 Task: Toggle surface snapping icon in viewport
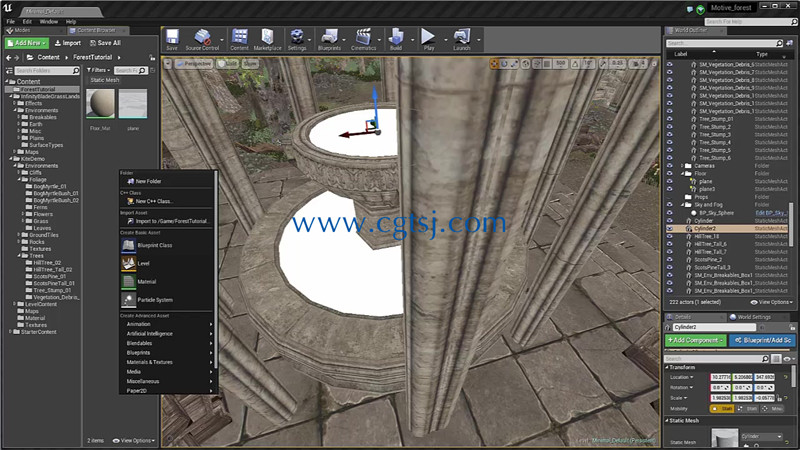pyautogui.click(x=537, y=64)
